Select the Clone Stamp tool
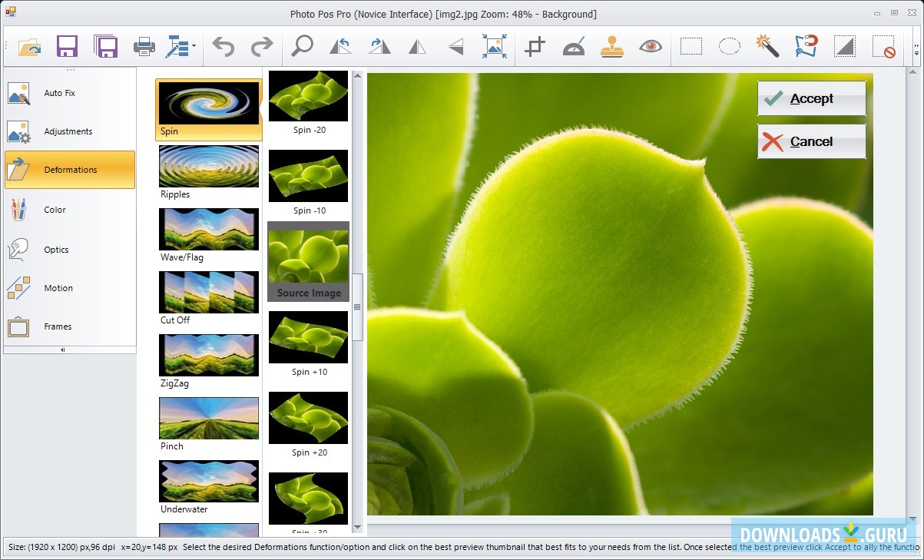 coord(612,47)
